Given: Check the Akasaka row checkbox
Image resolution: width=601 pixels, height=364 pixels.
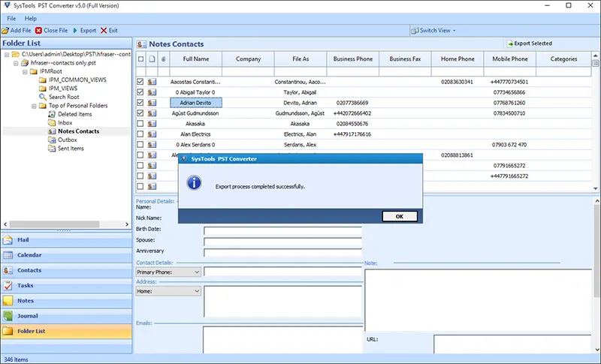Looking at the screenshot, I should 140,124.
